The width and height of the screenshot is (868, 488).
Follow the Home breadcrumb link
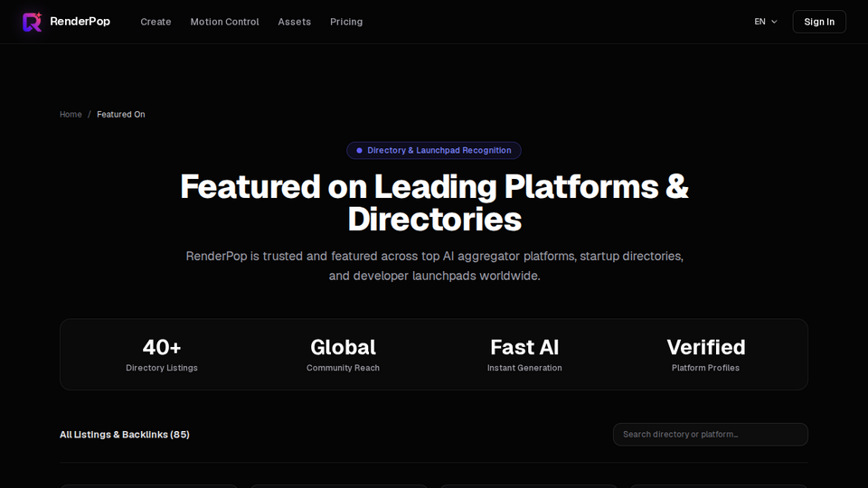point(71,115)
